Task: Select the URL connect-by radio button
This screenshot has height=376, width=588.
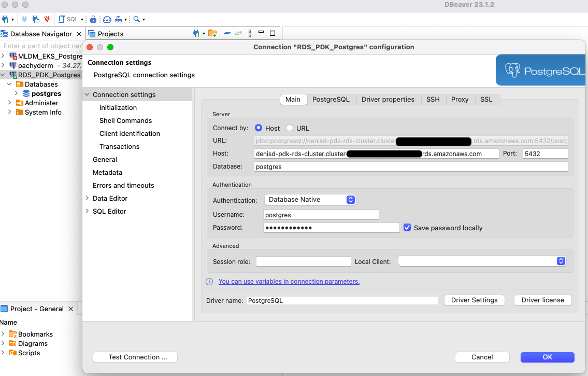Action: (x=290, y=128)
